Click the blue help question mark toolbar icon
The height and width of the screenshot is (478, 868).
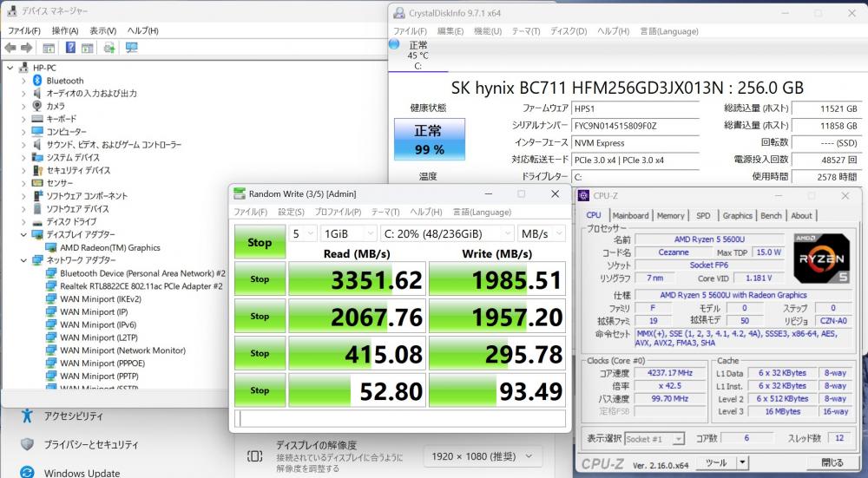point(70,48)
